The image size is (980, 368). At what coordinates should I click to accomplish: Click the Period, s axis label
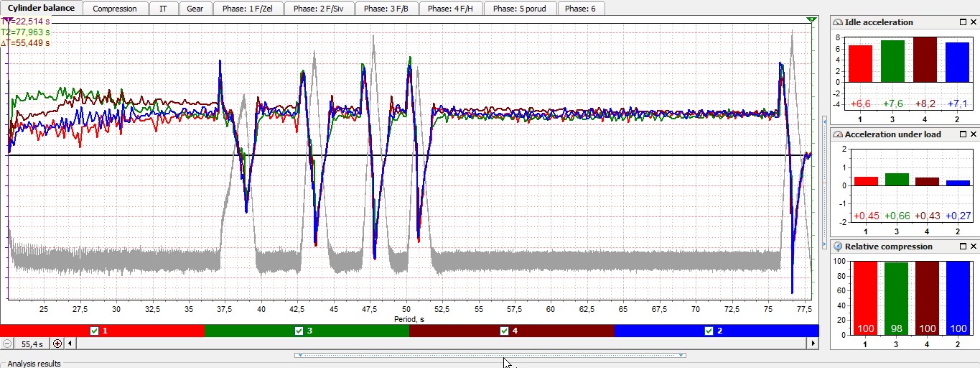tap(409, 318)
